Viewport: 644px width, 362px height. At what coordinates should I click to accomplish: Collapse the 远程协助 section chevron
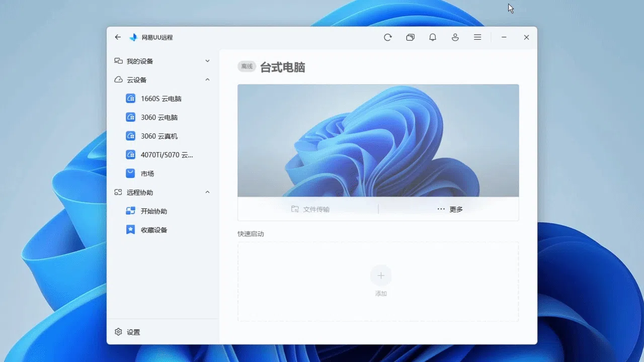(207, 192)
